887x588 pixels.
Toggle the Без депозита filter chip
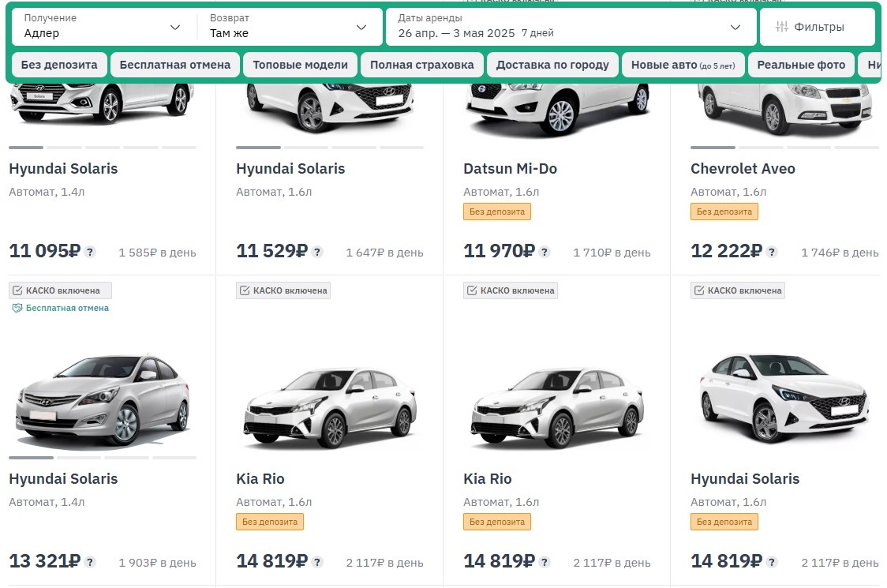pos(59,65)
